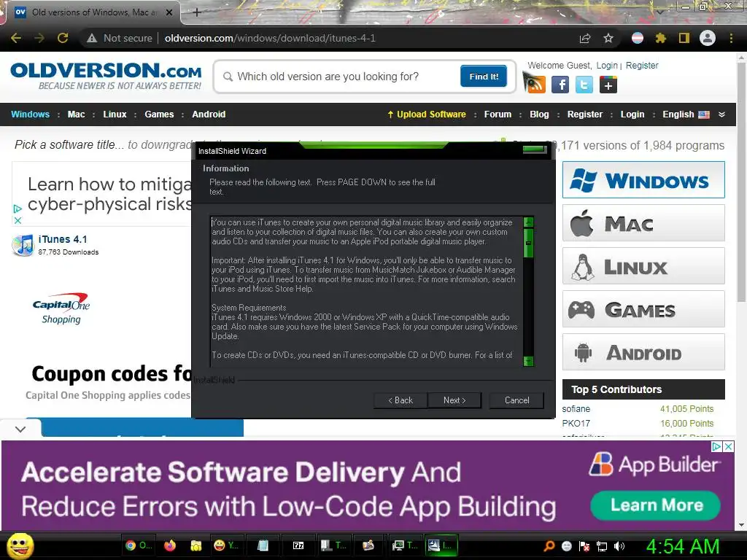Open the Games menu item
747x560 pixels.
coord(159,114)
